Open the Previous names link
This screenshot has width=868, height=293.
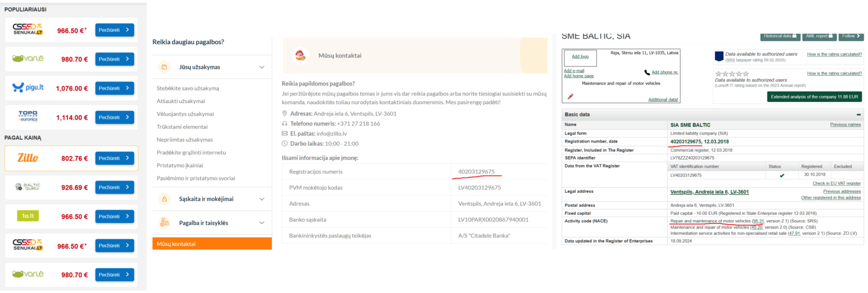click(x=845, y=124)
